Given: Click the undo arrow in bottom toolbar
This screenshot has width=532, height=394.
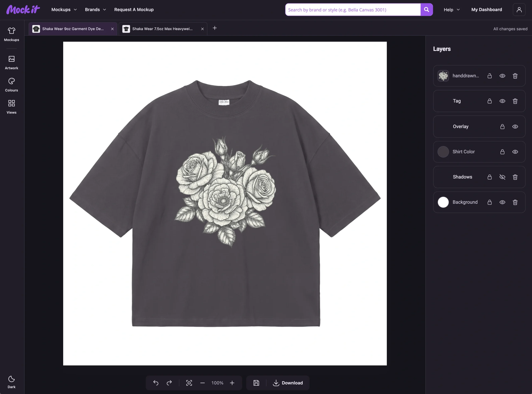Looking at the screenshot, I should coord(156,383).
